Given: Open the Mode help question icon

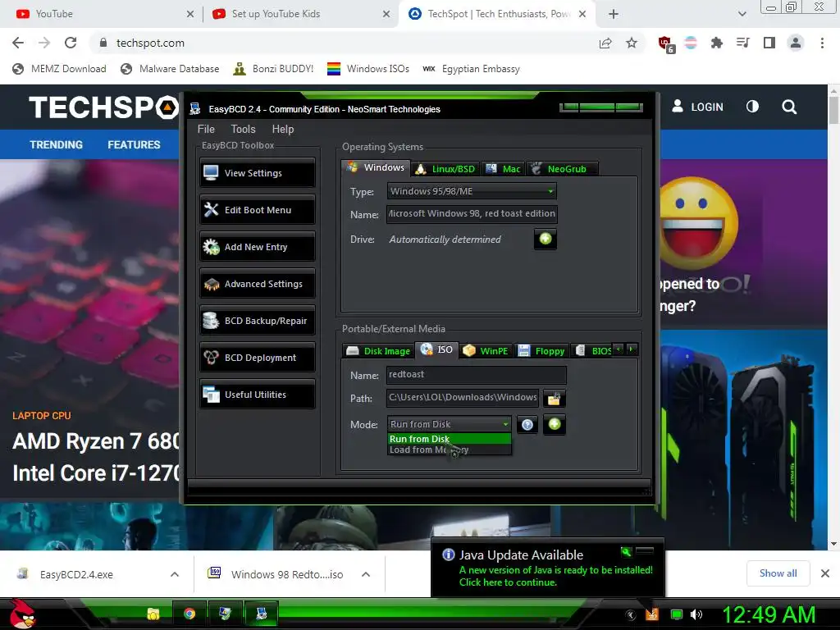Looking at the screenshot, I should coord(527,425).
